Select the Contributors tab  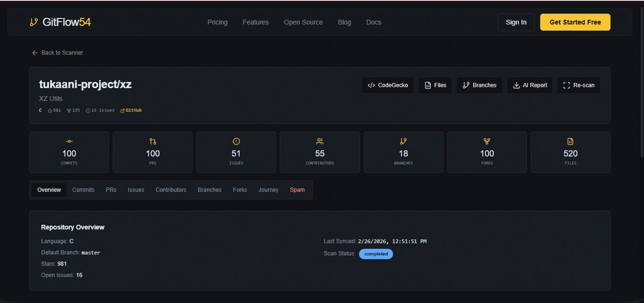point(171,189)
